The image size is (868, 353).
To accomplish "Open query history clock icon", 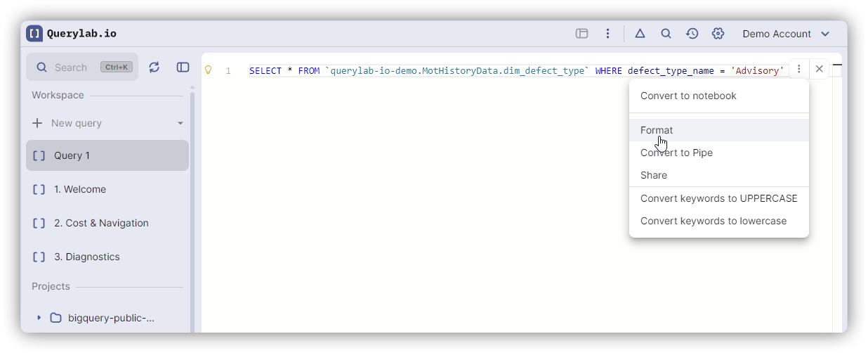I will click(692, 34).
